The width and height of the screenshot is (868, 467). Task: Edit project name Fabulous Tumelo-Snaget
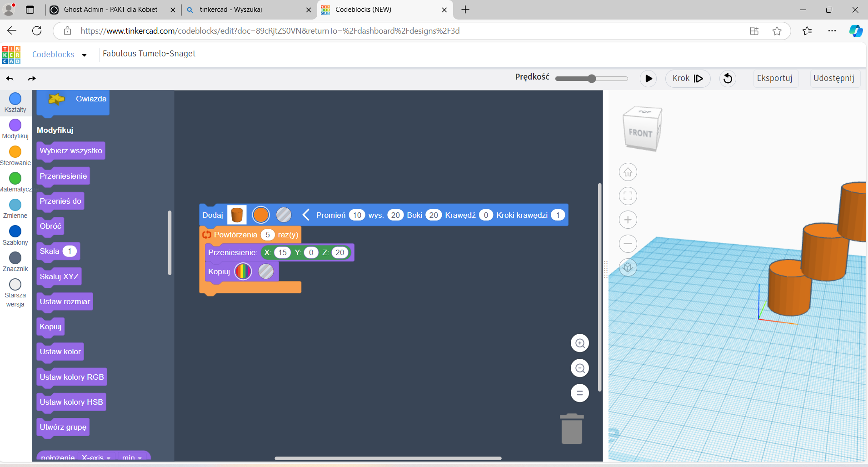coord(149,54)
